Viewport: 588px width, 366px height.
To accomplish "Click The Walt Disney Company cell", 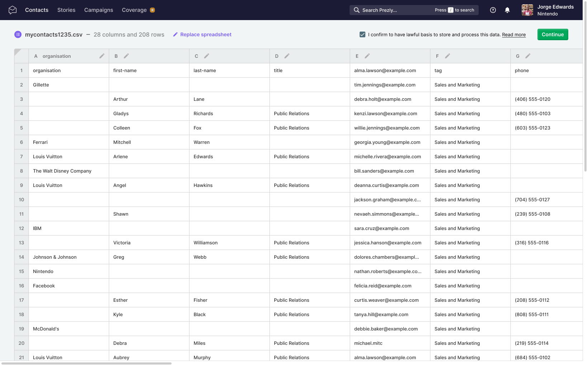I will coord(69,171).
